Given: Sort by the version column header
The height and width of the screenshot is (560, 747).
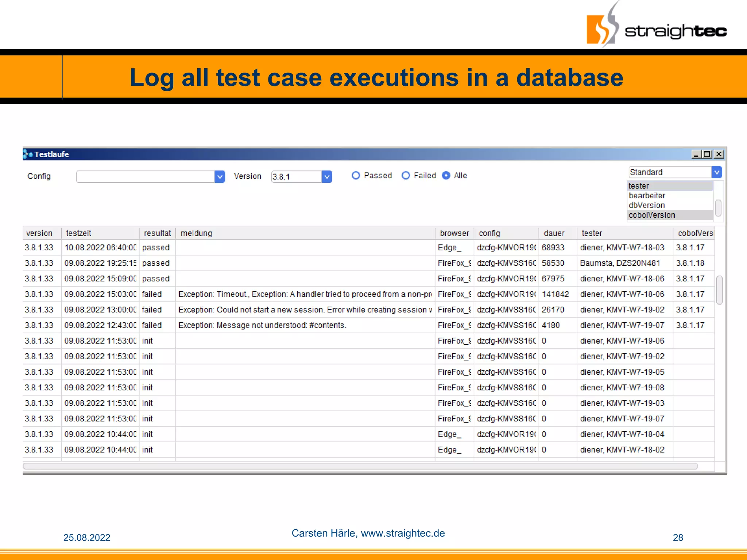Looking at the screenshot, I should pyautogui.click(x=42, y=233).
